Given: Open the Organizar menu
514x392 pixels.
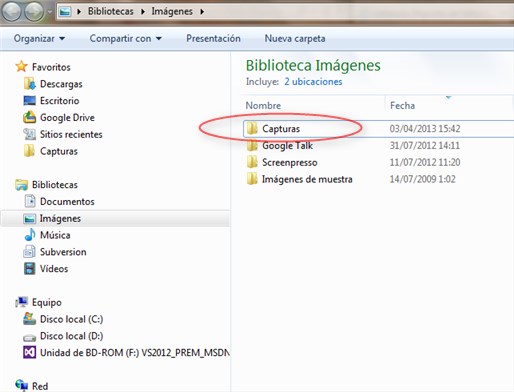Looking at the screenshot, I should [39, 38].
